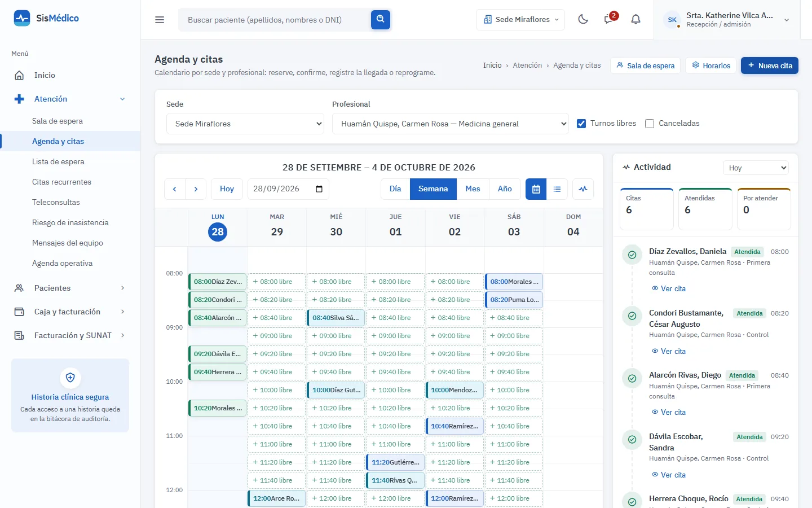Switch to Mes calendar view
This screenshot has height=508, width=812.
coord(473,189)
